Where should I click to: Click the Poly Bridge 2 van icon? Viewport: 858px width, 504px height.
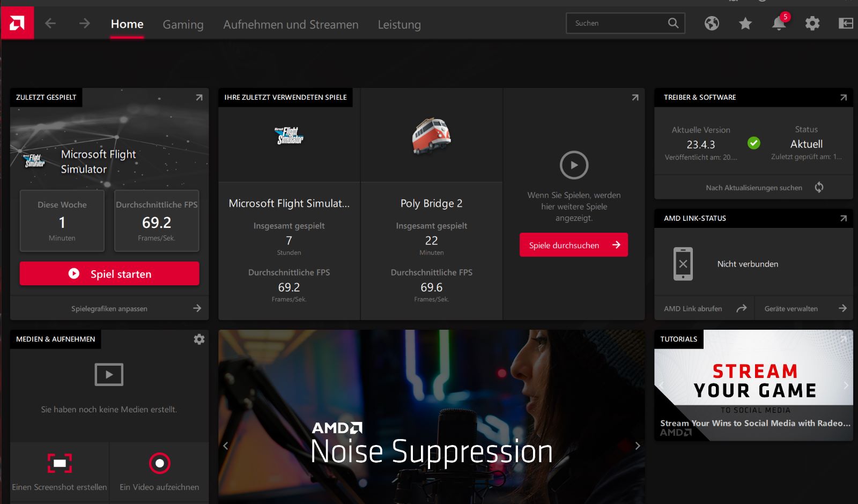(x=431, y=136)
